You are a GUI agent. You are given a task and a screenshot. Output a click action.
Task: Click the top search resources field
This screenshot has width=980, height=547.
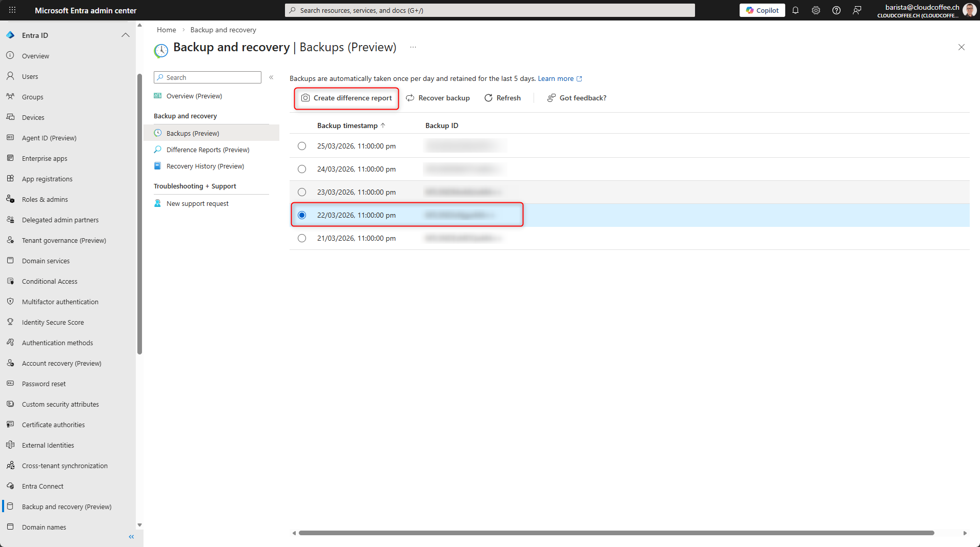pyautogui.click(x=489, y=10)
